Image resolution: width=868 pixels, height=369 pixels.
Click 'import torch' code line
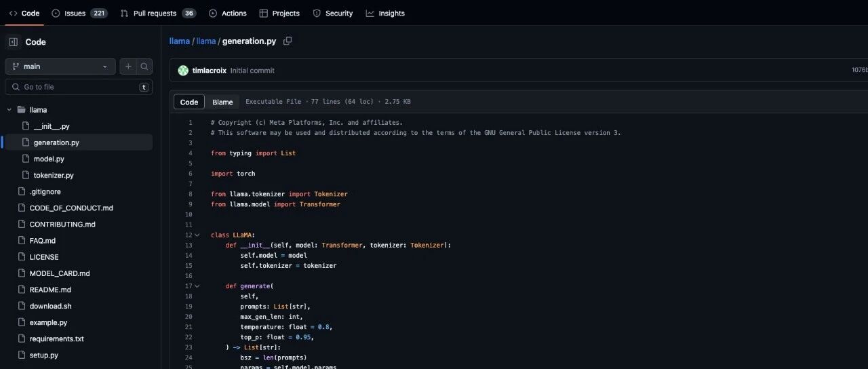(x=233, y=174)
